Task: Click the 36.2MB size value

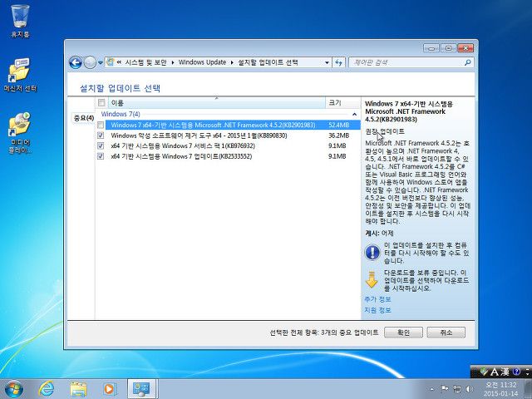Action: pyautogui.click(x=338, y=135)
